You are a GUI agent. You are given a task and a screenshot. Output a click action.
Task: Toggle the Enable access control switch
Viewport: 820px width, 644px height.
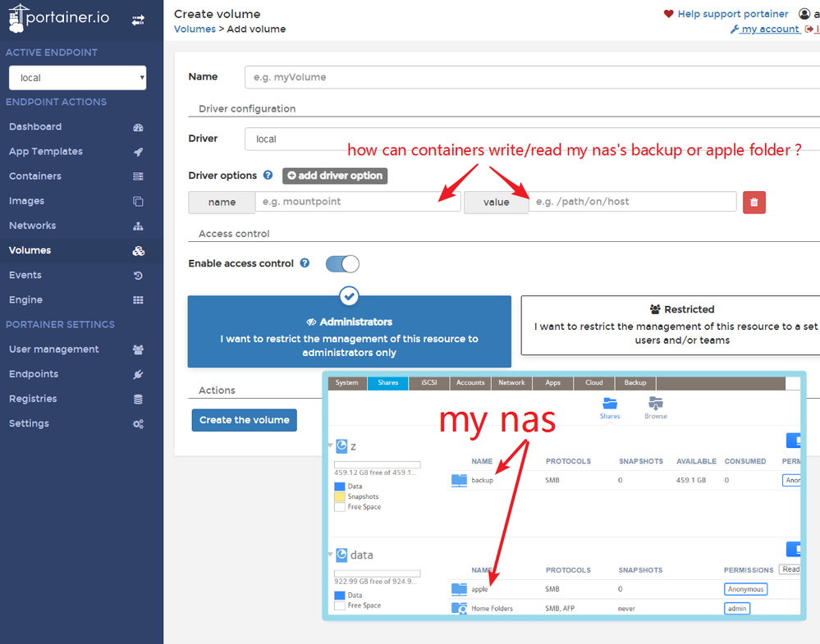pyautogui.click(x=342, y=264)
